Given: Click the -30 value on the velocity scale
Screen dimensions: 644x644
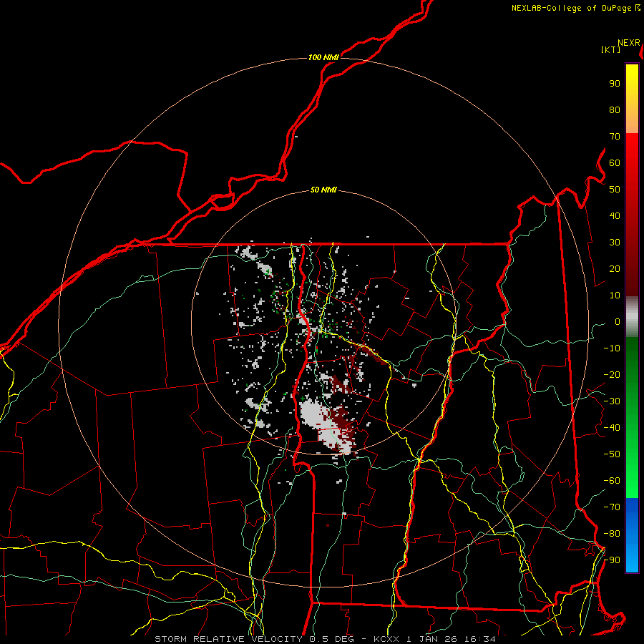Looking at the screenshot, I should [612, 401].
